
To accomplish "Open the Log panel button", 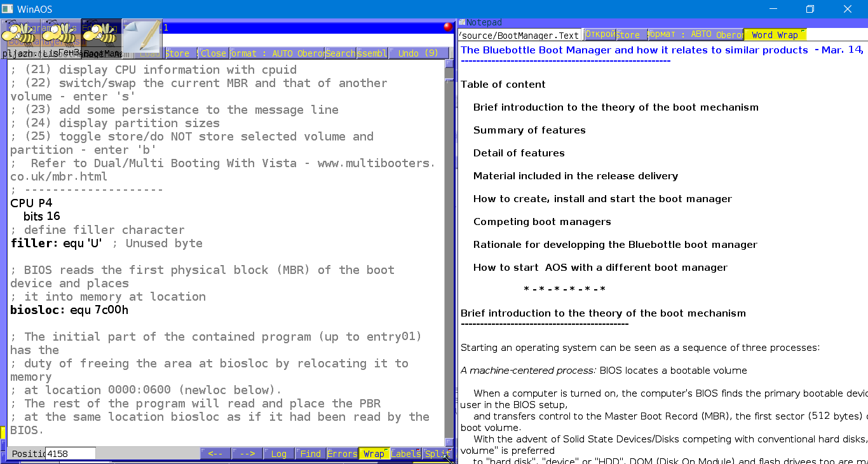I will [279, 453].
